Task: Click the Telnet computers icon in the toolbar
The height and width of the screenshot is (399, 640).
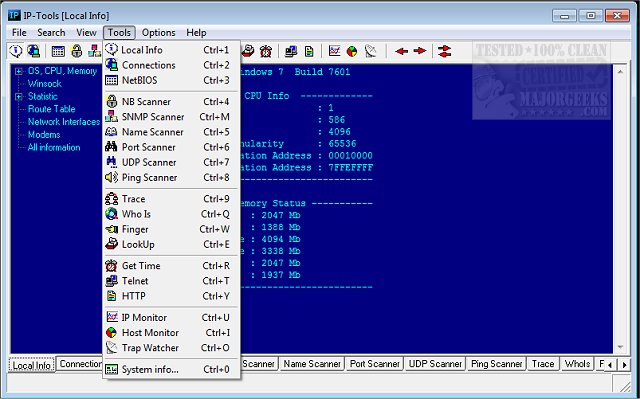Action: click(x=291, y=51)
